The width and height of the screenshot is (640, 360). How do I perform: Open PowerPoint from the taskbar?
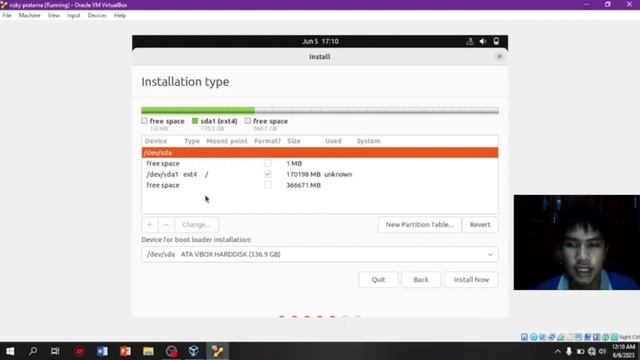pyautogui.click(x=125, y=351)
